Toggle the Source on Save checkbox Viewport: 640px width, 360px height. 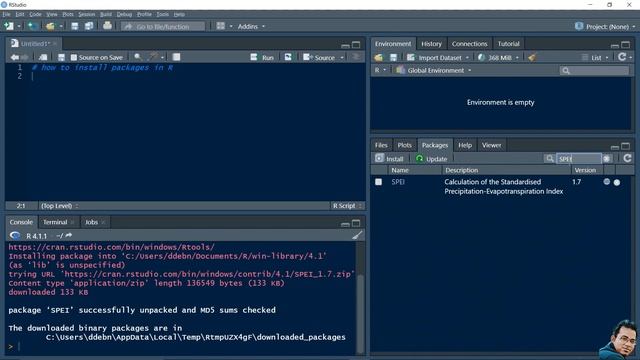click(x=74, y=58)
